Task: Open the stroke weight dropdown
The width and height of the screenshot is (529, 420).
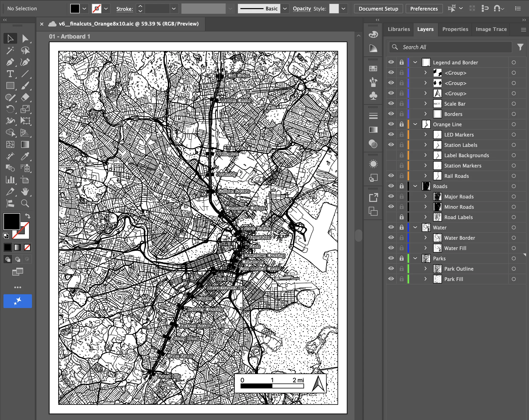Action: pyautogui.click(x=174, y=9)
